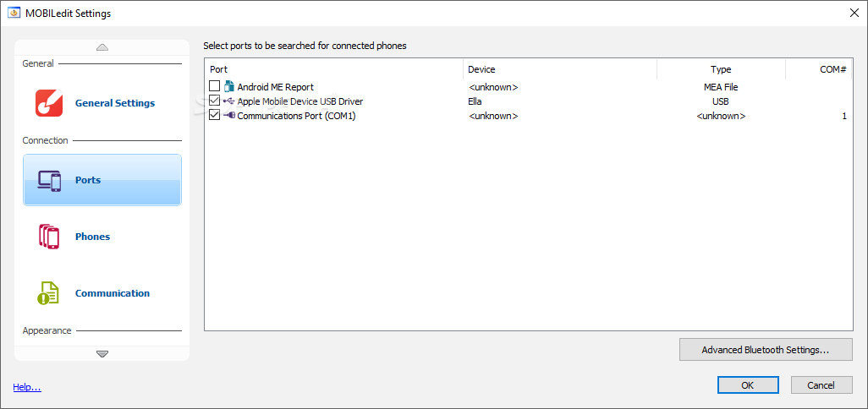Click COM number 1 cell
868x409 pixels.
(x=844, y=116)
